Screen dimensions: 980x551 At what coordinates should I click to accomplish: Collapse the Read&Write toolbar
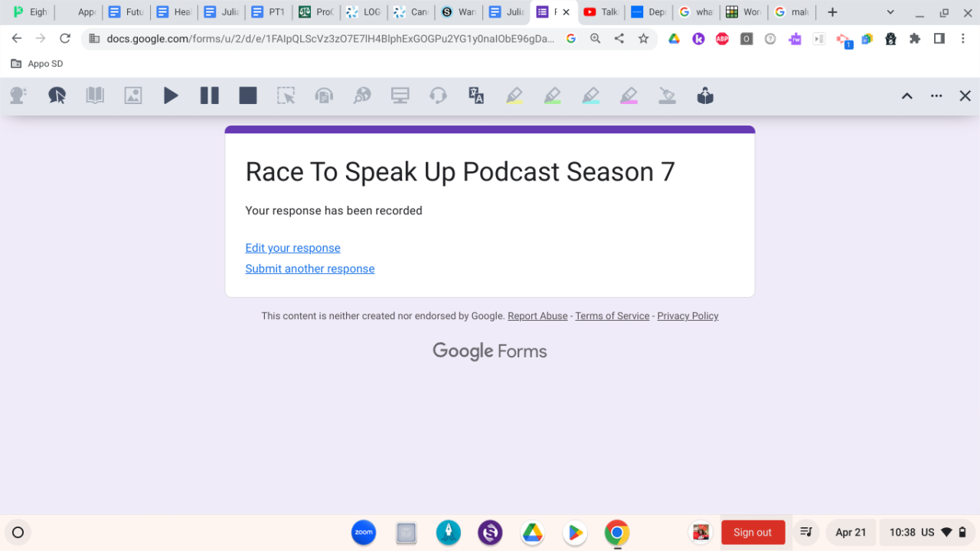[x=907, y=96]
